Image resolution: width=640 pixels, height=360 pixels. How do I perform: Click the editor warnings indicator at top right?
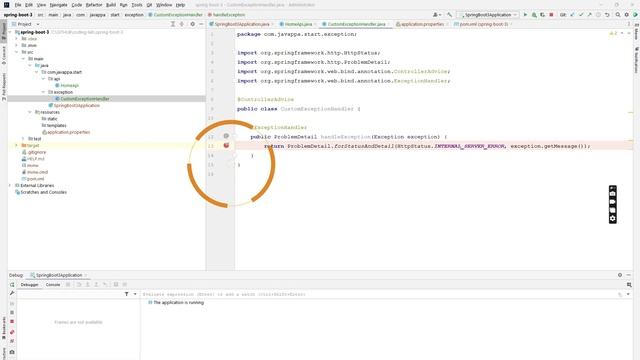(613, 33)
